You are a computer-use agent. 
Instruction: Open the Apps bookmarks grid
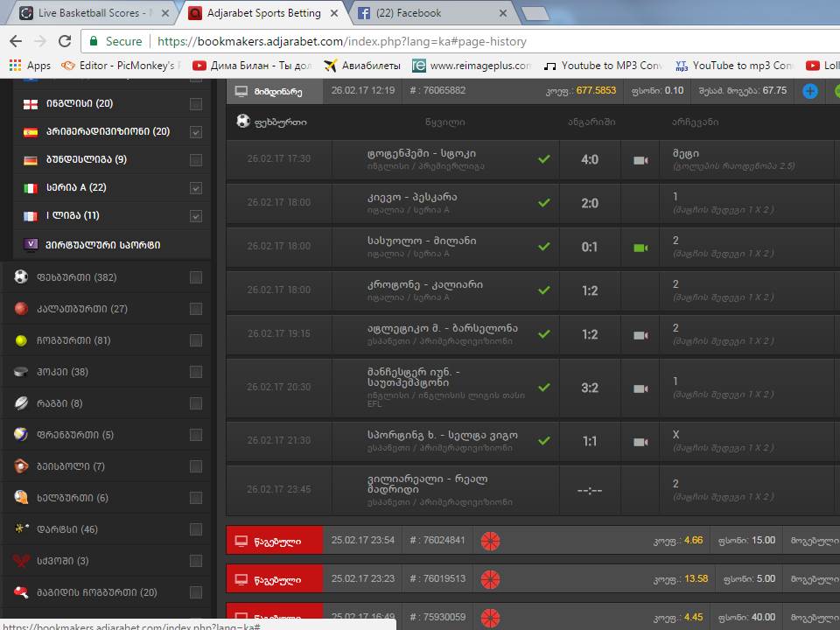pyautogui.click(x=30, y=66)
